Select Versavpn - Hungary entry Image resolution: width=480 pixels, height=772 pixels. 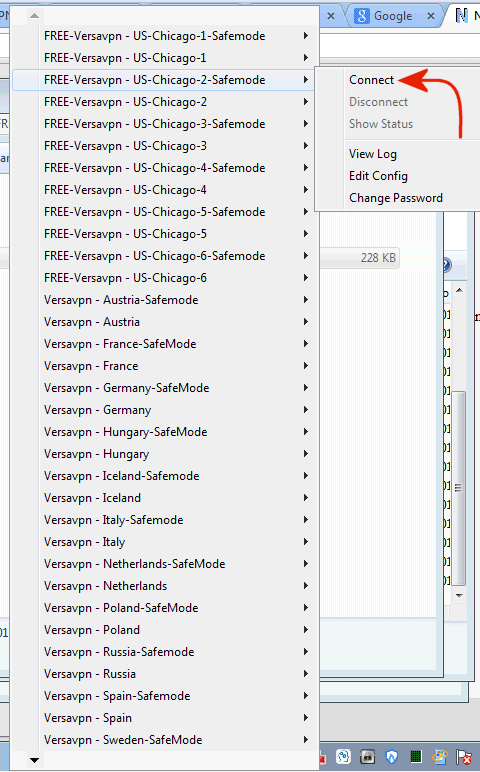162,453
